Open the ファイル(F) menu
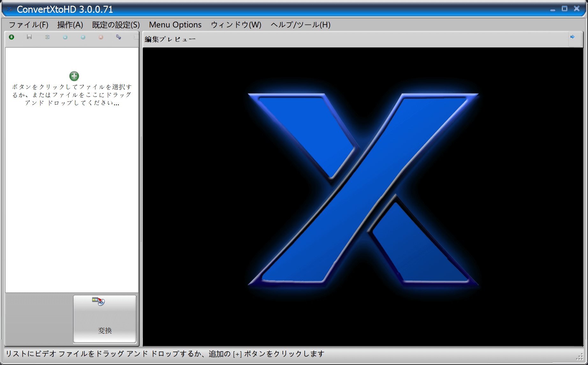The height and width of the screenshot is (365, 588). point(29,25)
